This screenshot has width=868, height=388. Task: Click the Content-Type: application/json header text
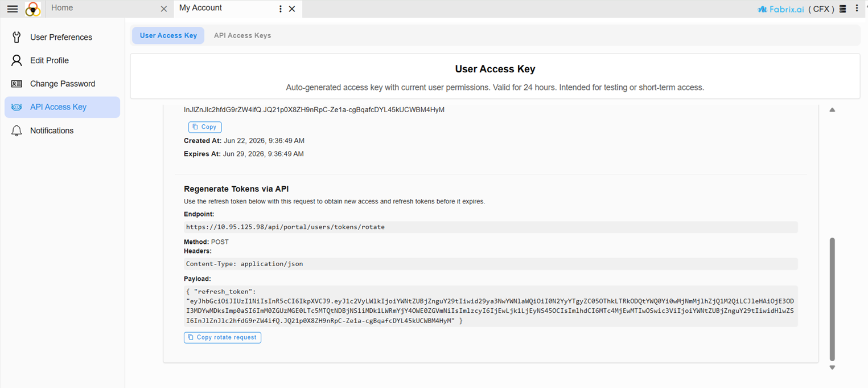click(x=244, y=264)
